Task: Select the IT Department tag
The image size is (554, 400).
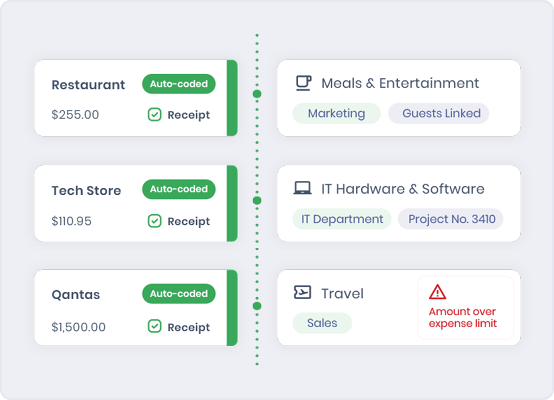Action: coord(342,219)
